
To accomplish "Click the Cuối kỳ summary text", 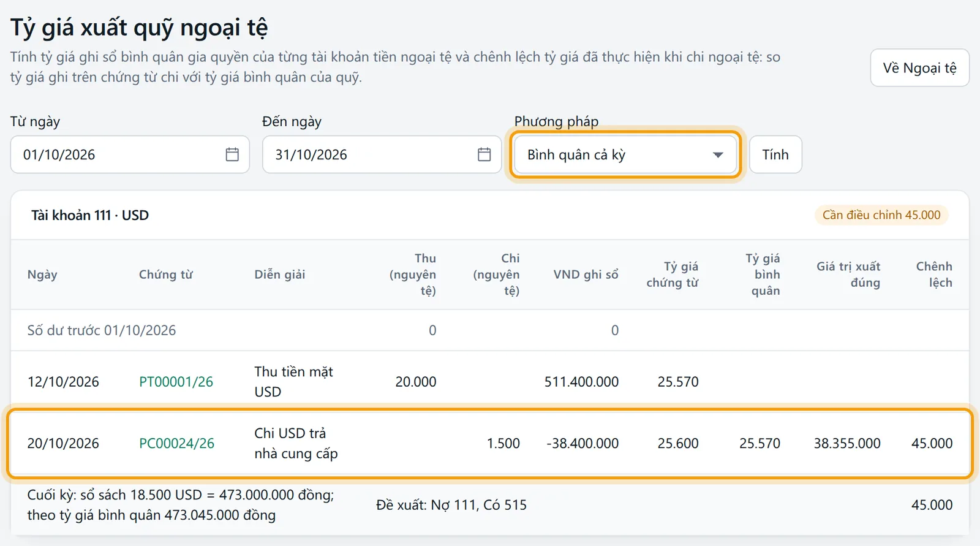I will pyautogui.click(x=181, y=505).
